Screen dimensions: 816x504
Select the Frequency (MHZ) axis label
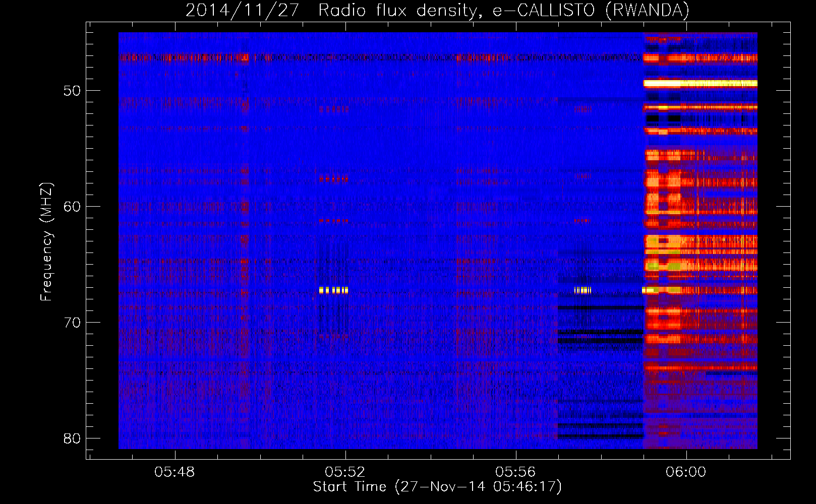[46, 242]
